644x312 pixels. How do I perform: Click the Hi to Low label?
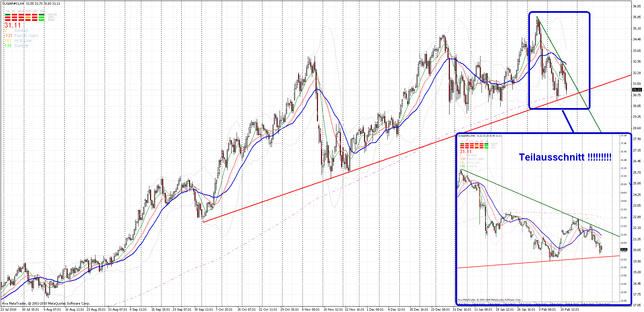pos(23,41)
